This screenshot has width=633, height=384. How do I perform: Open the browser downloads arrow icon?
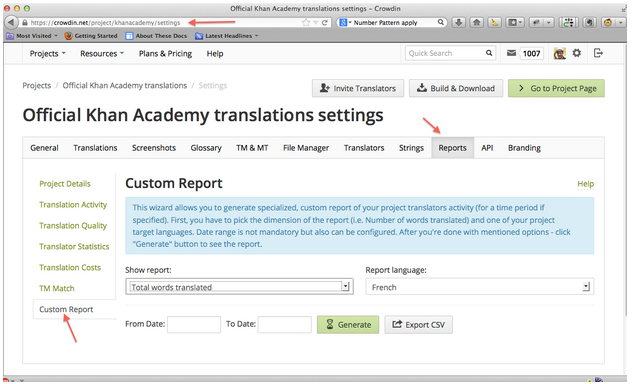click(x=459, y=23)
